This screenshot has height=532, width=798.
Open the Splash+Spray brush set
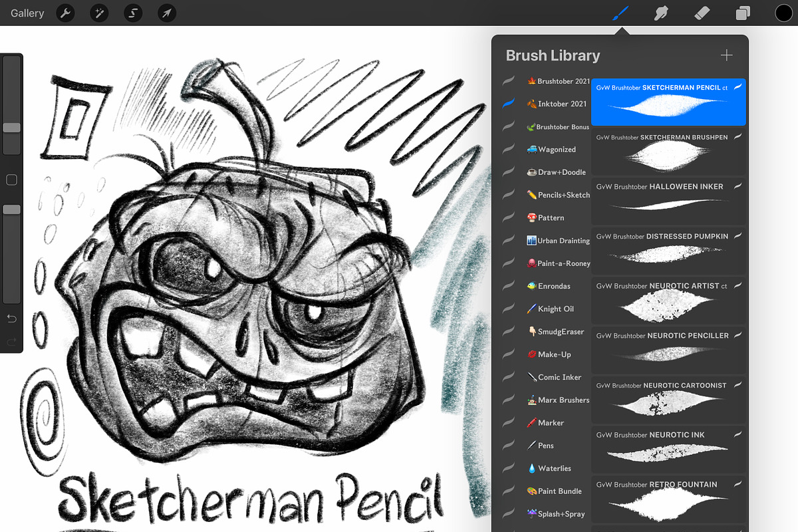(556, 514)
